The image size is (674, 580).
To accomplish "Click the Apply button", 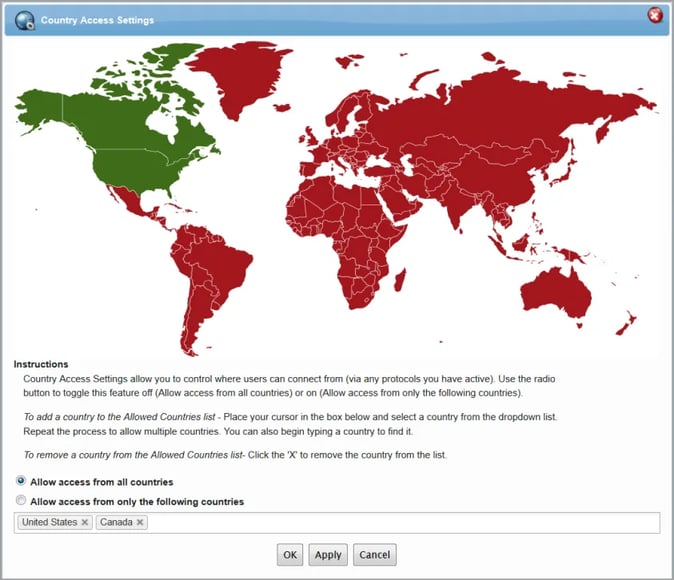I will tap(327, 554).
